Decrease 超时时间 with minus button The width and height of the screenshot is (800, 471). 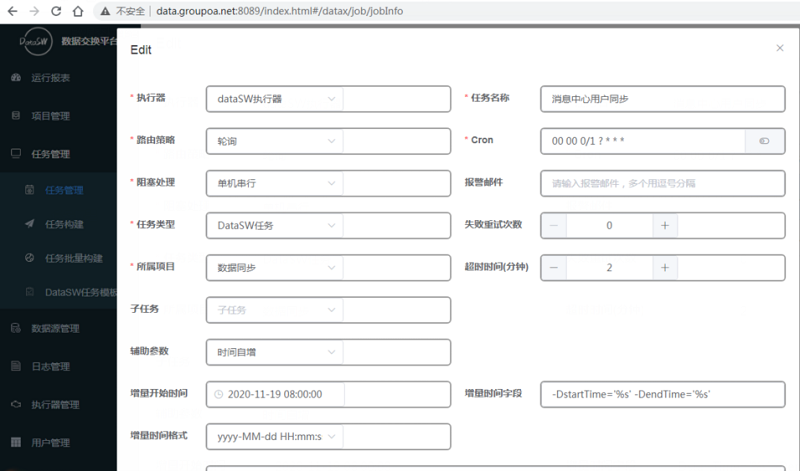click(x=554, y=268)
